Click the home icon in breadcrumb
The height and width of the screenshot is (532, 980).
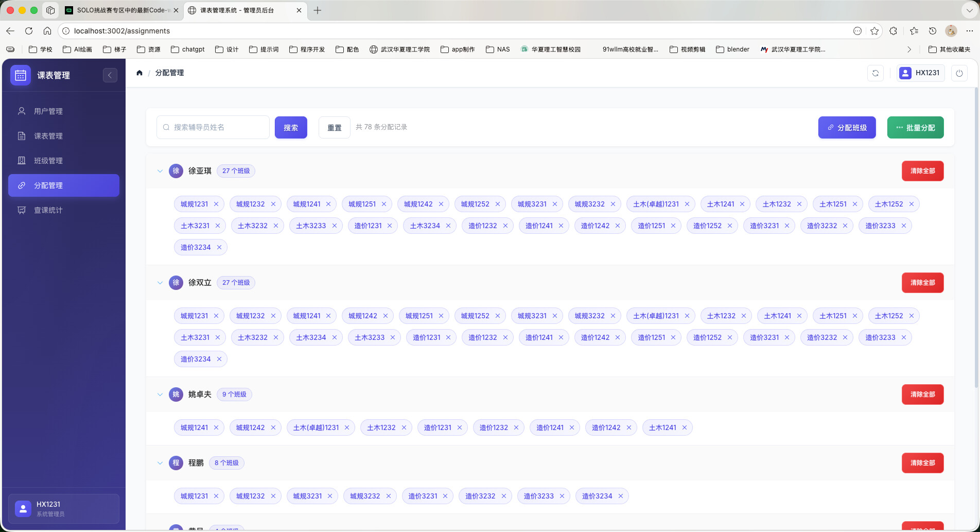click(139, 73)
